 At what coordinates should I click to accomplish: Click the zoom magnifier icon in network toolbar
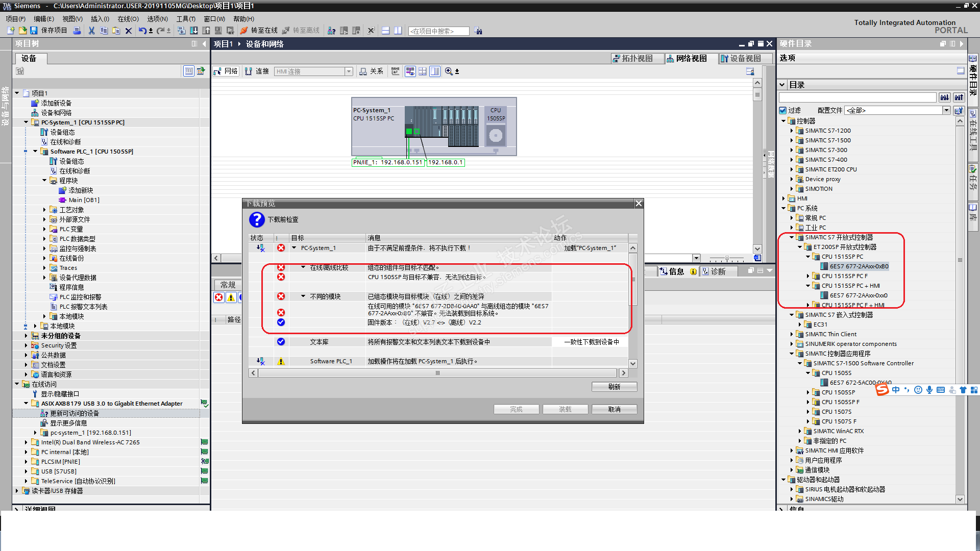449,71
